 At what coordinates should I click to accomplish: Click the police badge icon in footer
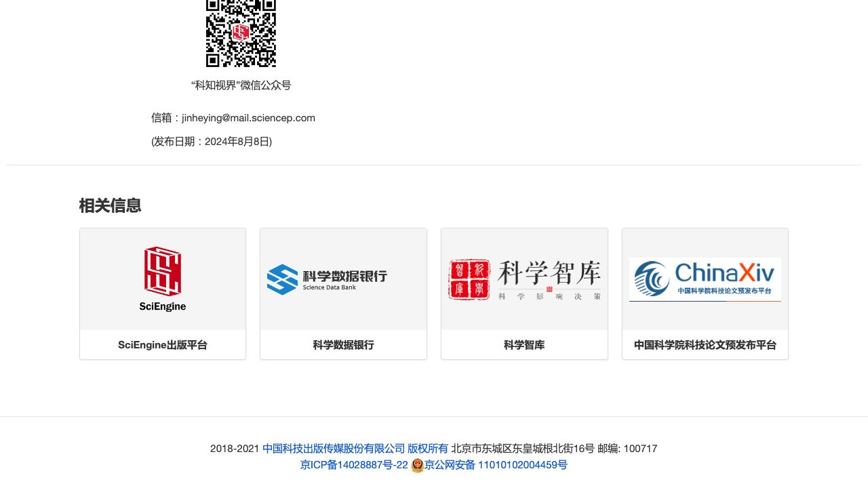coord(417,466)
